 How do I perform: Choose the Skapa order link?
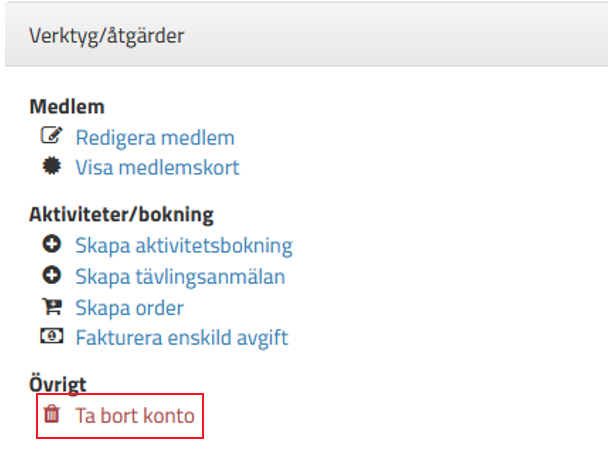129,308
